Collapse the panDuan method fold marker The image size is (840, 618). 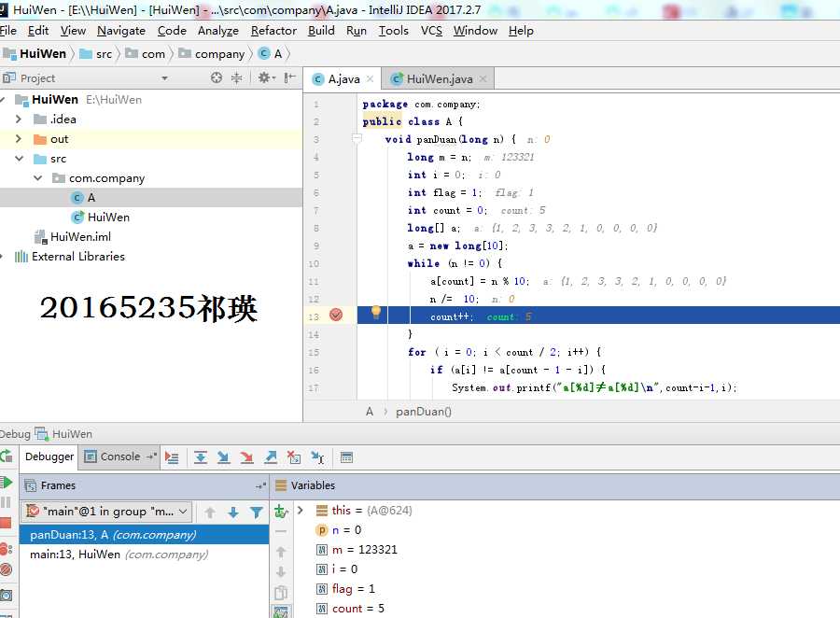point(357,139)
